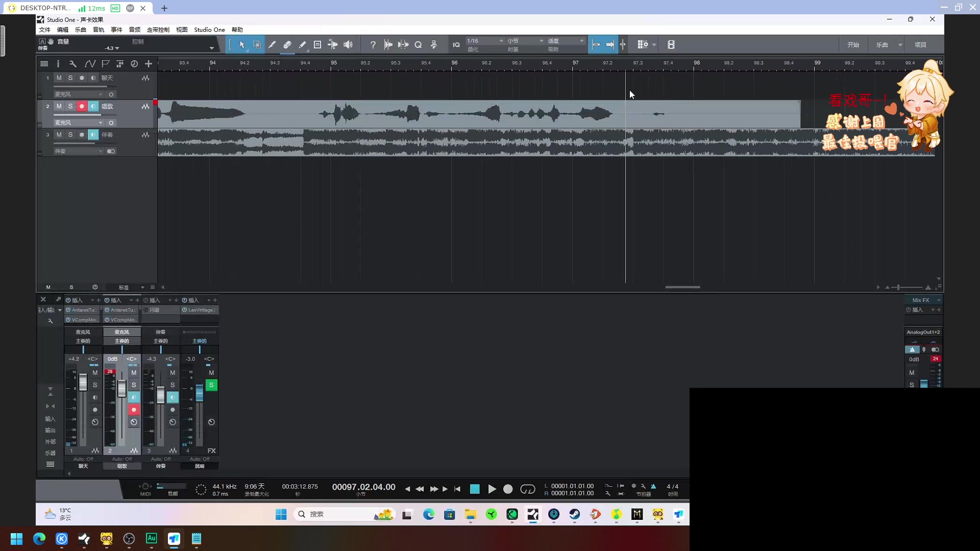Mute track 1 聊天 in the track list
Screen dimensions: 980x551
[59, 78]
